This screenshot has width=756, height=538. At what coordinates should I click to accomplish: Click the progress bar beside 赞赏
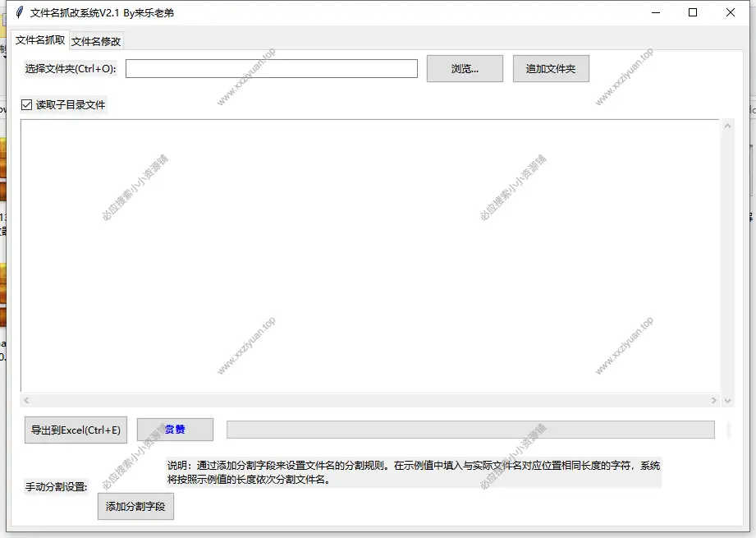click(470, 430)
